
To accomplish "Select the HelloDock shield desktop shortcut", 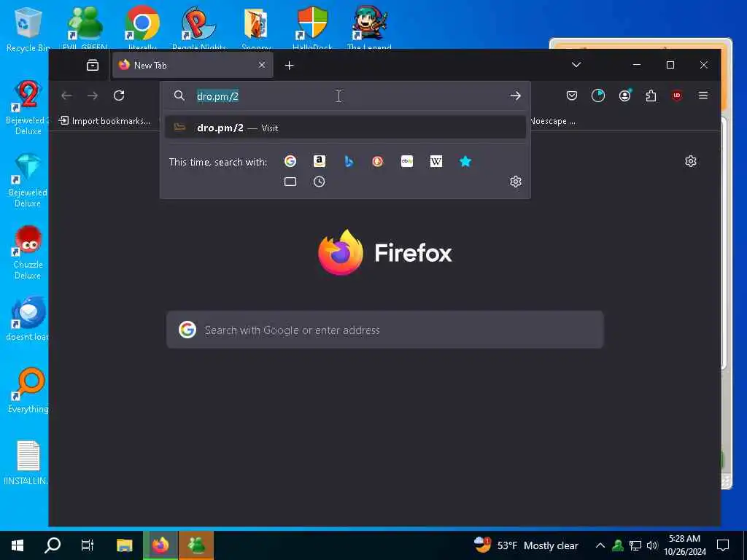I will tap(312, 28).
